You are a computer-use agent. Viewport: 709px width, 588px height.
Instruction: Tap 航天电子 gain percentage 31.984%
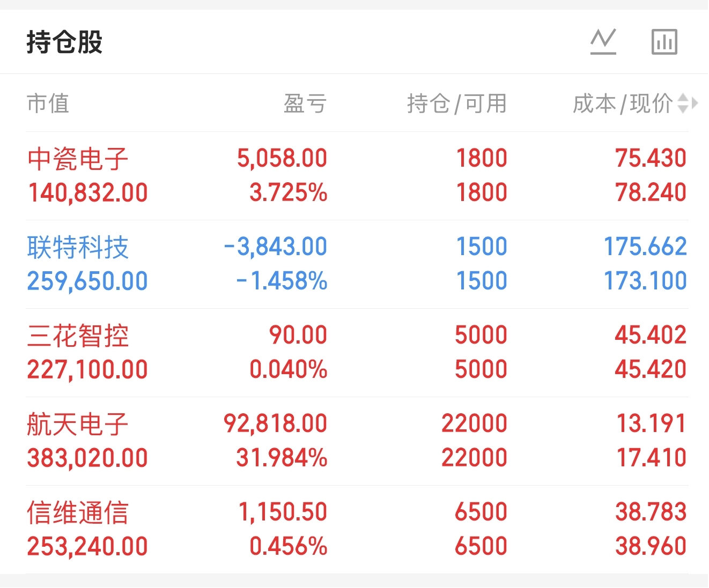point(282,458)
